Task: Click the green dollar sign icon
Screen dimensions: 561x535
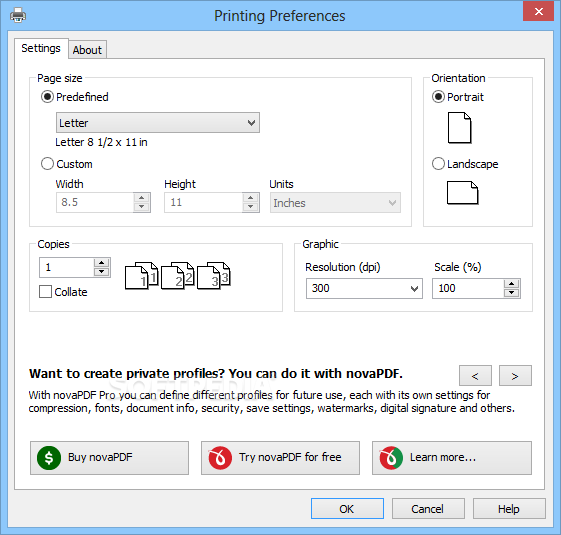Action: coord(49,458)
